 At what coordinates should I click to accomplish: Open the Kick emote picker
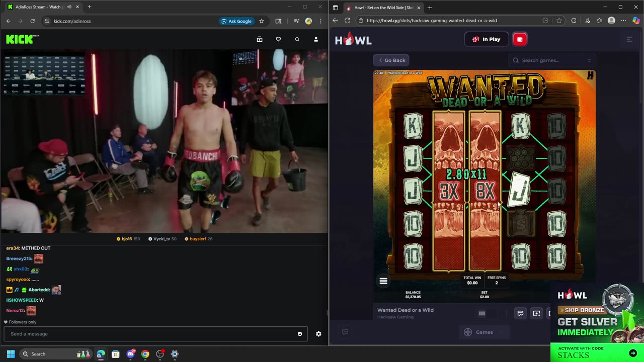[x=300, y=334]
